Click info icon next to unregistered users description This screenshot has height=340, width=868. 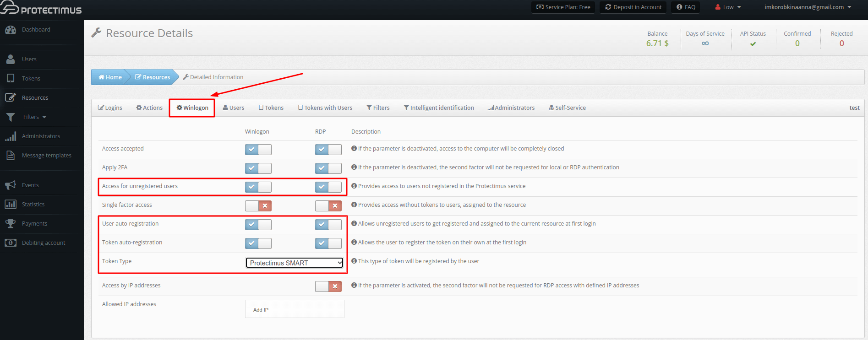354,186
